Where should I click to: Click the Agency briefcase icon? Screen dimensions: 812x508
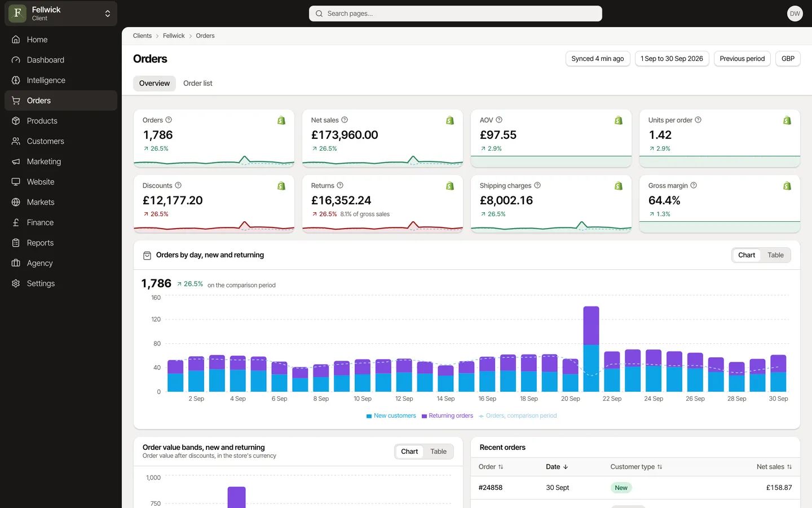click(16, 263)
